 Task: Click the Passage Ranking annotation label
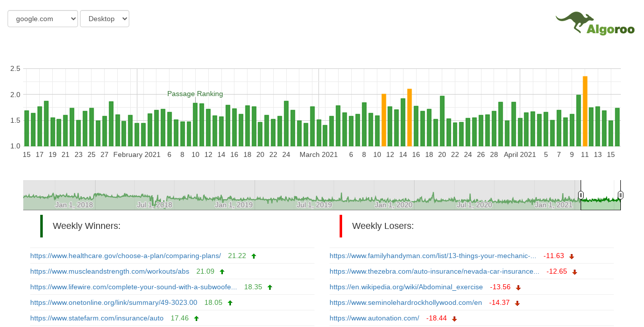click(x=195, y=94)
